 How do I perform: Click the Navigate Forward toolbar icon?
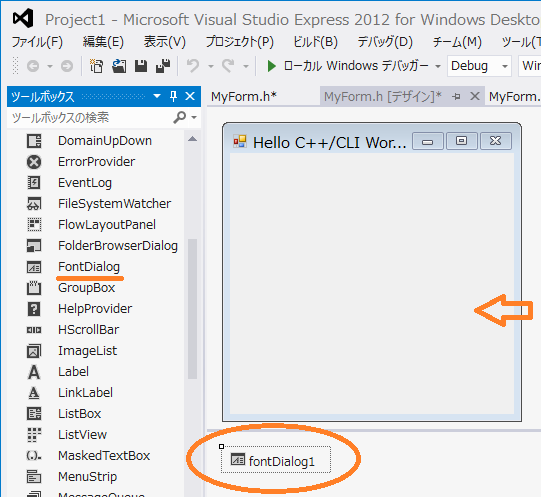(x=67, y=66)
